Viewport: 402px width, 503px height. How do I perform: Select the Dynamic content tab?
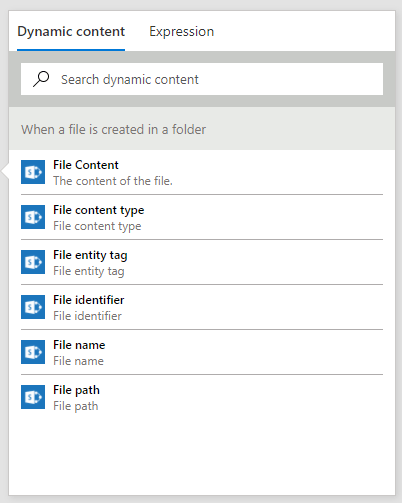tap(71, 32)
